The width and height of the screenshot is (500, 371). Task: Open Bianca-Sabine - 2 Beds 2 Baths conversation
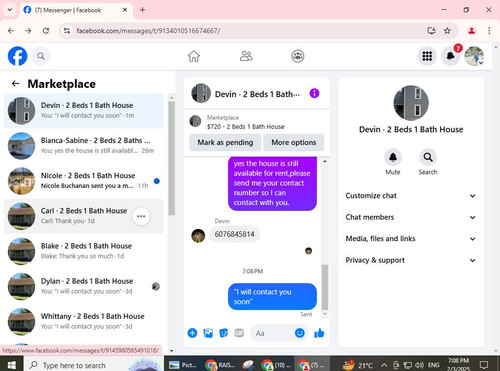(84, 146)
